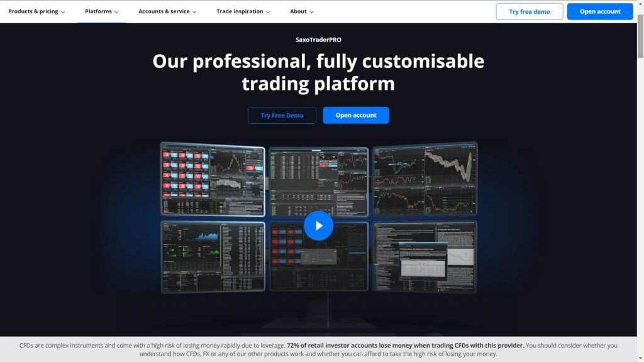
Task: Open the Accounts & service menu
Action: [x=167, y=11]
